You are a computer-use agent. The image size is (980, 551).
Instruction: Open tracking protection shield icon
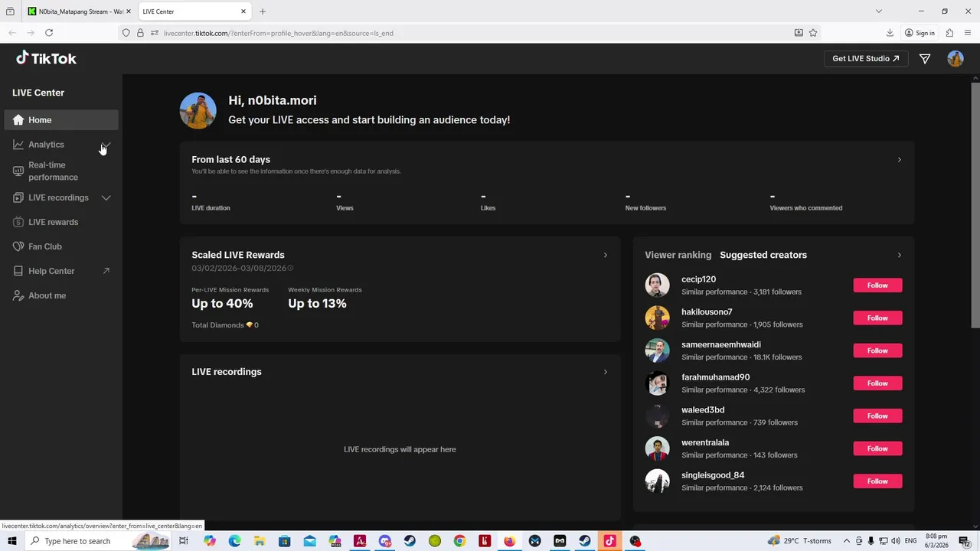pyautogui.click(x=126, y=33)
